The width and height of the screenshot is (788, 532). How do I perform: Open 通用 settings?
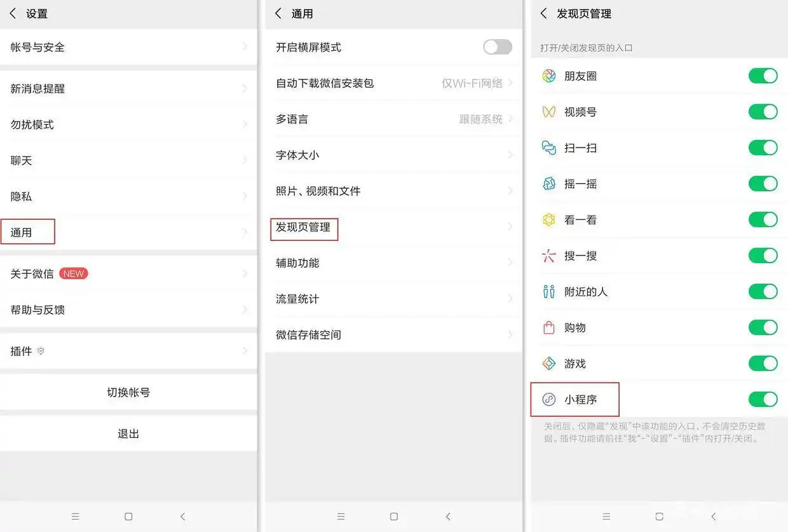(x=128, y=232)
